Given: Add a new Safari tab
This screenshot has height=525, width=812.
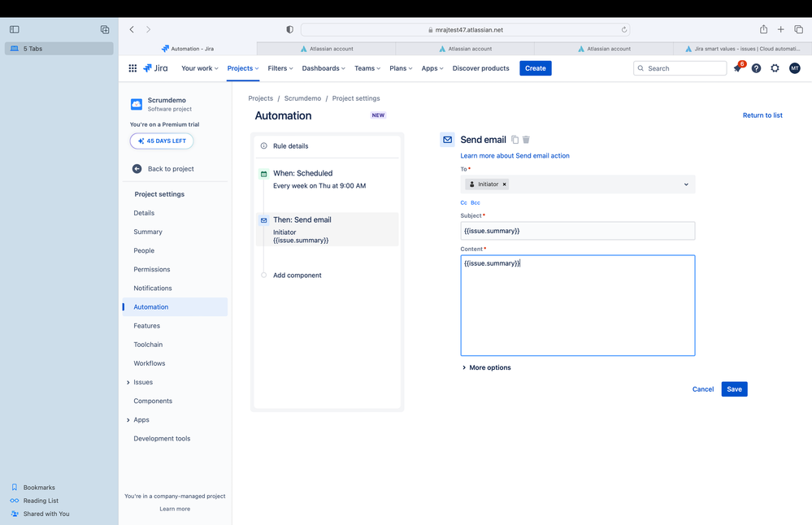Looking at the screenshot, I should click(x=780, y=29).
